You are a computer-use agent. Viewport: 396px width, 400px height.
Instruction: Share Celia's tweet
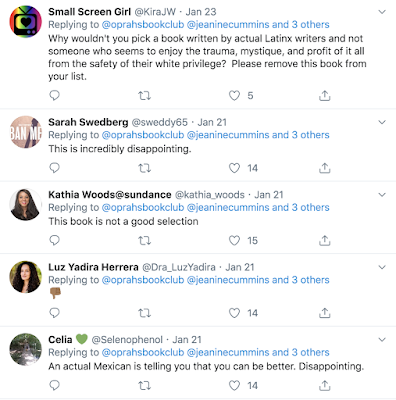(324, 385)
